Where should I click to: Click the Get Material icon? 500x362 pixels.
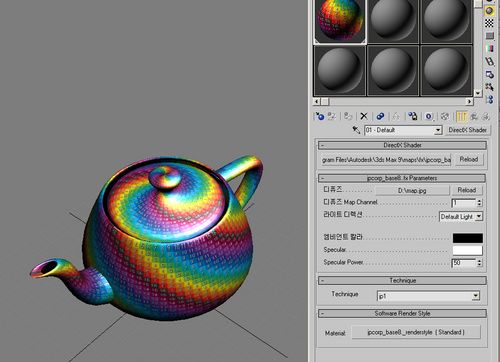[x=320, y=116]
